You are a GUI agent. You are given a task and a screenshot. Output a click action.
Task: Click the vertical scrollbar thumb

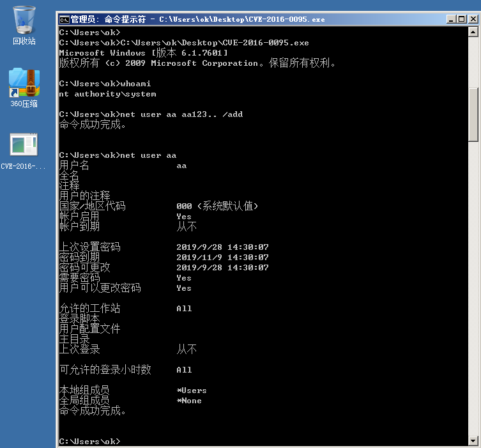pyautogui.click(x=473, y=115)
